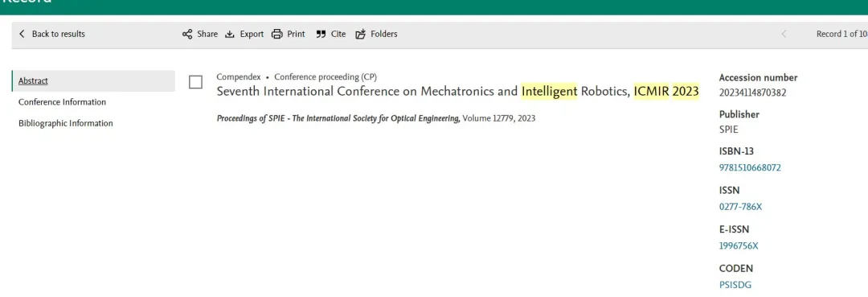
Task: Click the Export label
Action: click(252, 34)
